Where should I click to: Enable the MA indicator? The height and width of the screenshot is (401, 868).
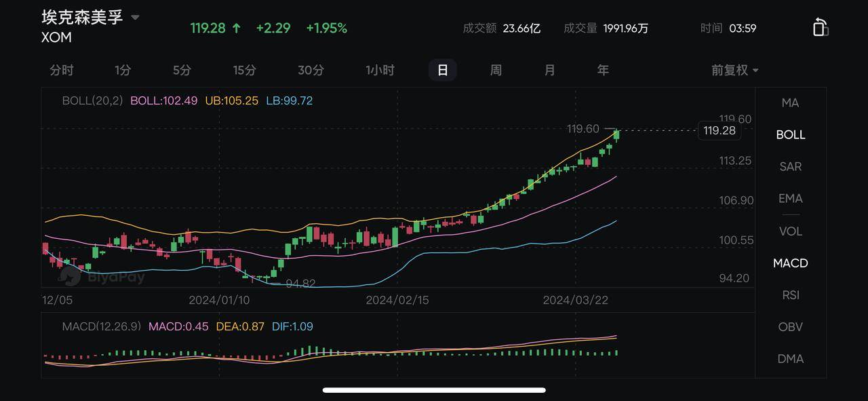pyautogui.click(x=790, y=102)
